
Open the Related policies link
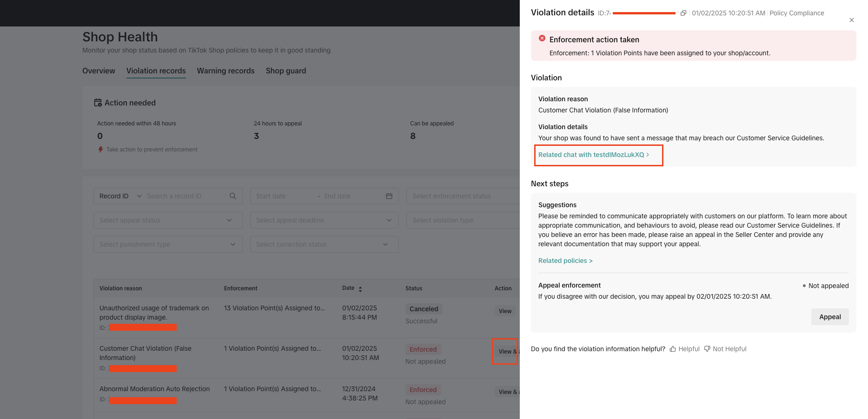click(565, 261)
